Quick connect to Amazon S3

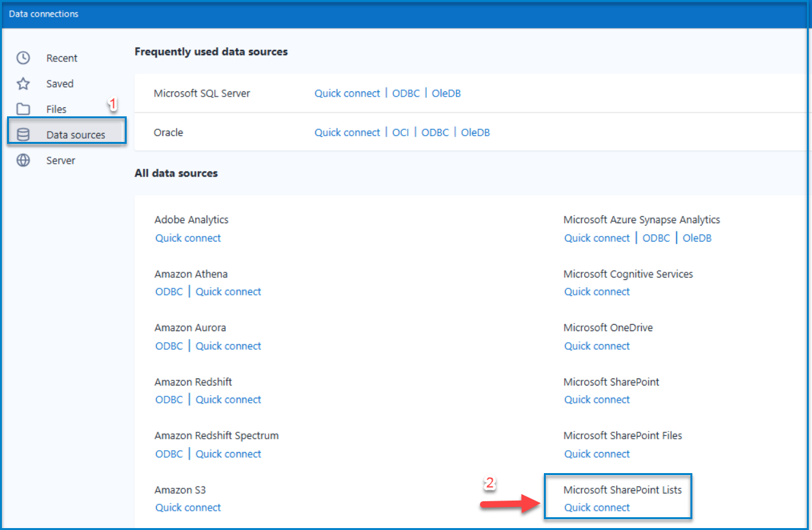click(x=188, y=508)
